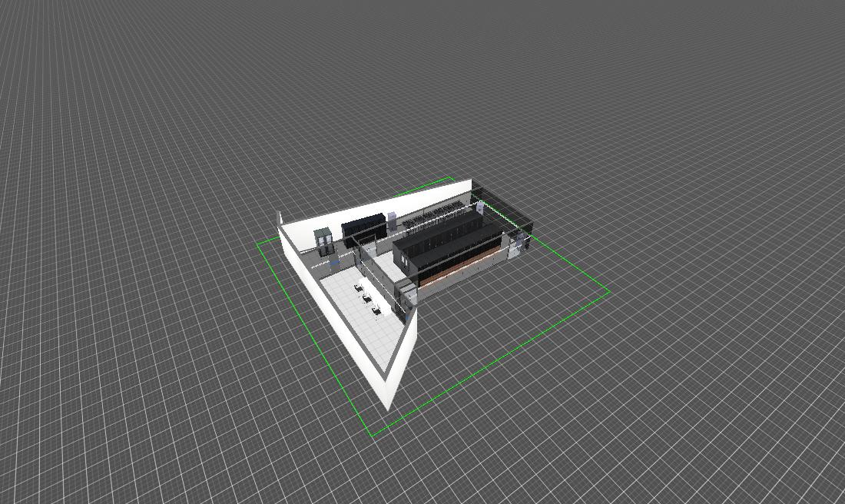Click the bottom corner of green boundary outline

[x=372, y=436]
